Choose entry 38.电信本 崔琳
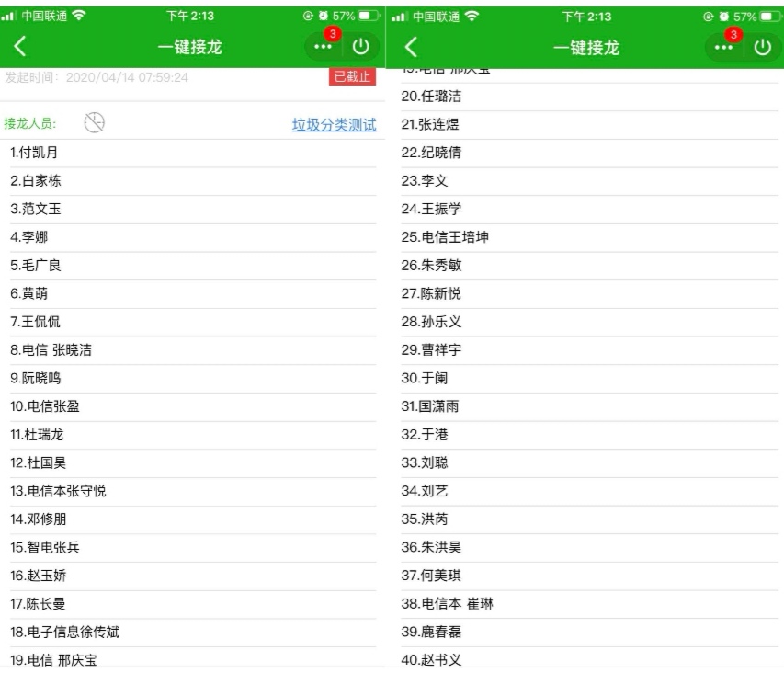This screenshot has height=673, width=784. [x=449, y=604]
